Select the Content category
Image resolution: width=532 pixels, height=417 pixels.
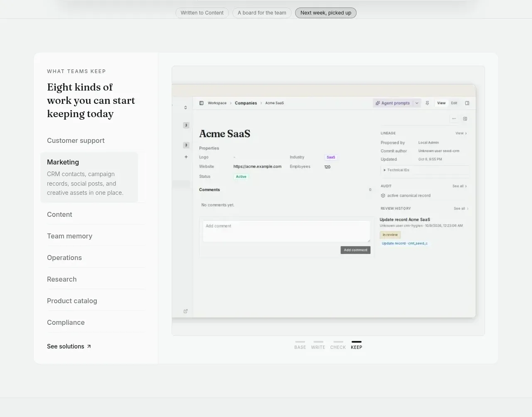coord(96,214)
